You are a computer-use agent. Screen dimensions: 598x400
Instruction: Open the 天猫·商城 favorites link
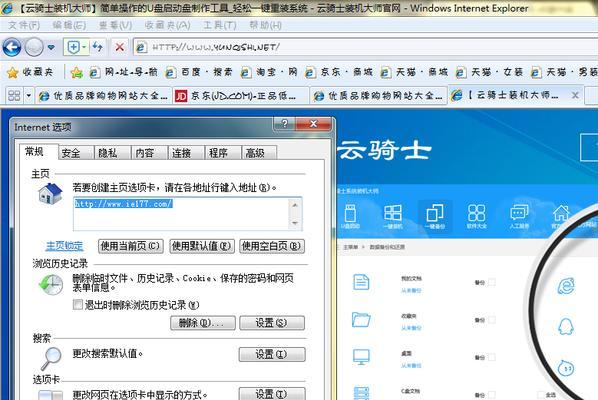[414, 72]
